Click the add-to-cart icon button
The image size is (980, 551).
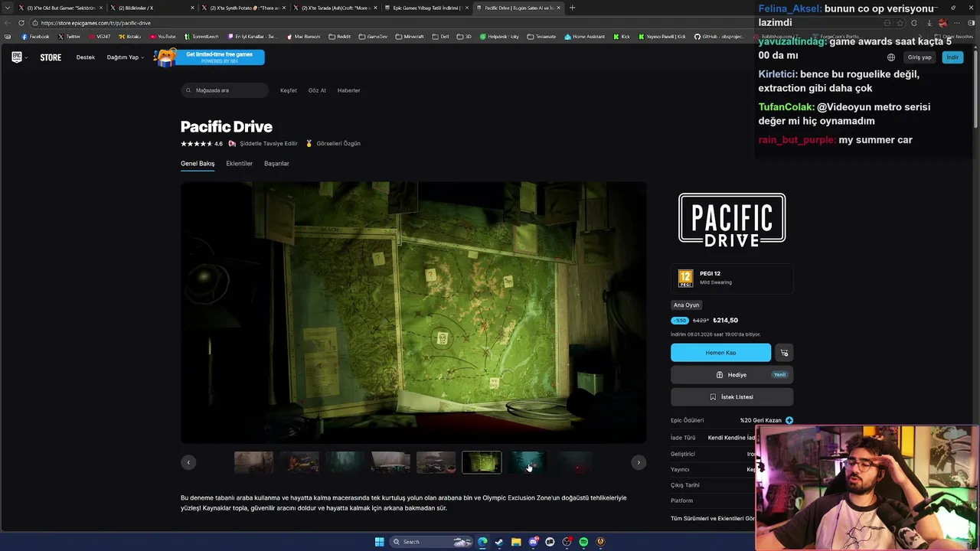click(x=784, y=353)
